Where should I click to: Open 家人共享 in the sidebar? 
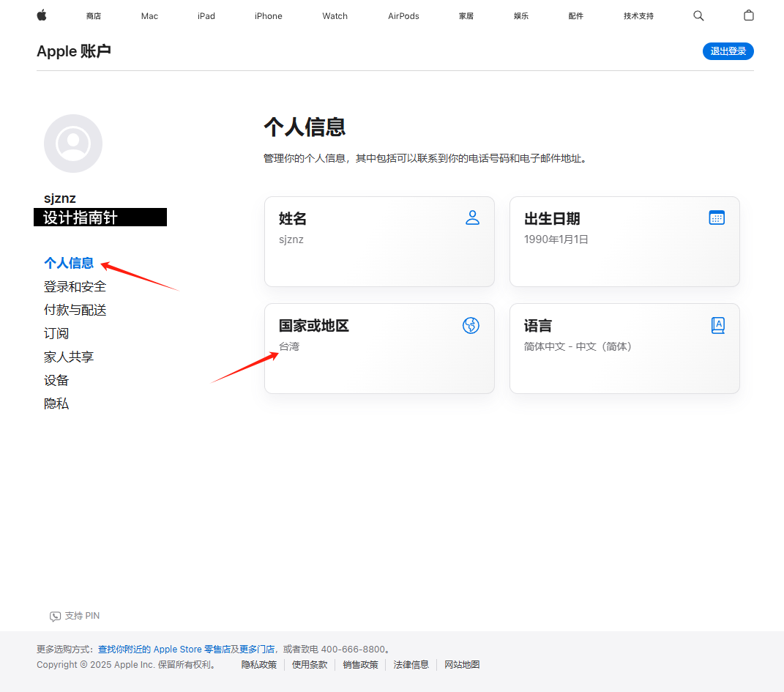69,357
